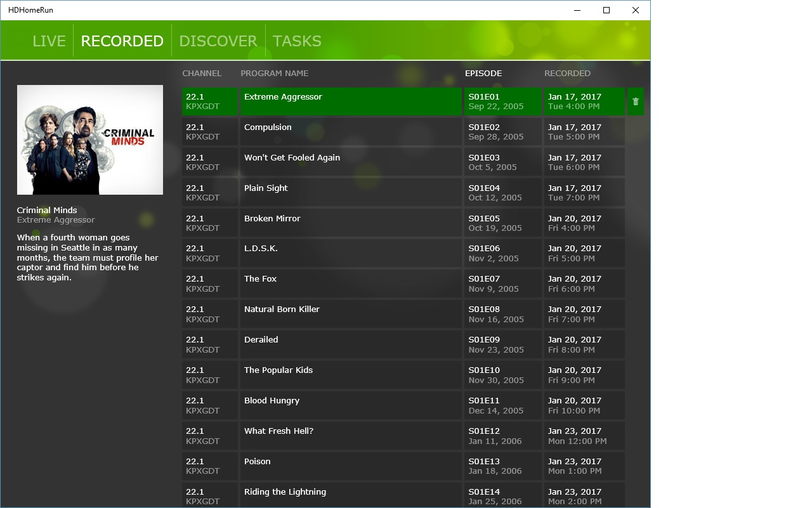Click the S01E10 episode cell

[x=503, y=375]
